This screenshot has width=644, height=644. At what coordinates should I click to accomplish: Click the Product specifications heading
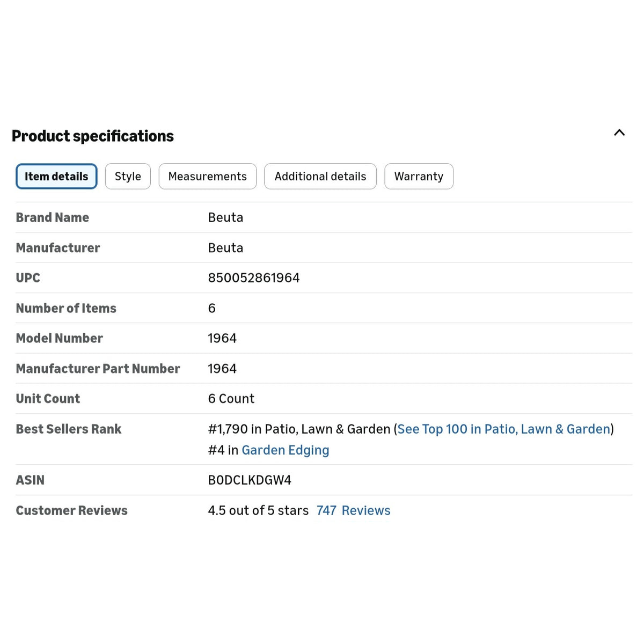[93, 136]
